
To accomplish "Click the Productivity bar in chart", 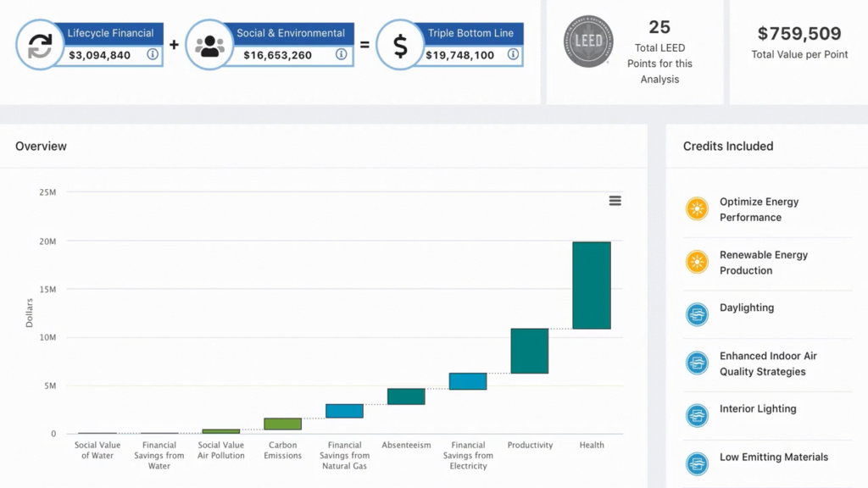I will coord(530,351).
